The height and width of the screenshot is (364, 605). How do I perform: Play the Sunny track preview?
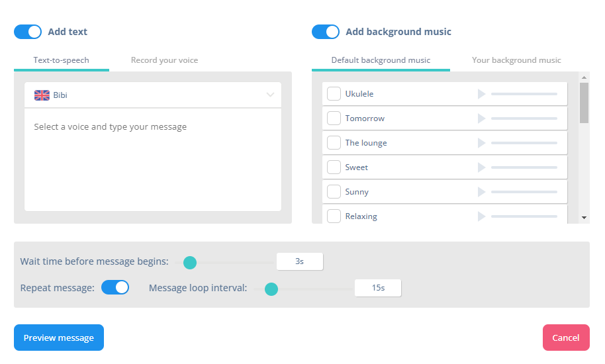(481, 192)
